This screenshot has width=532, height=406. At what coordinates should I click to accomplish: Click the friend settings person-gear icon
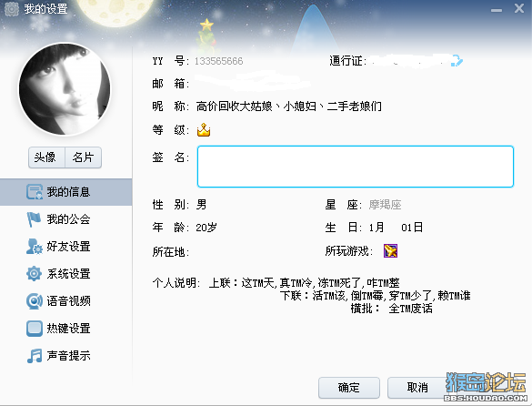35,247
